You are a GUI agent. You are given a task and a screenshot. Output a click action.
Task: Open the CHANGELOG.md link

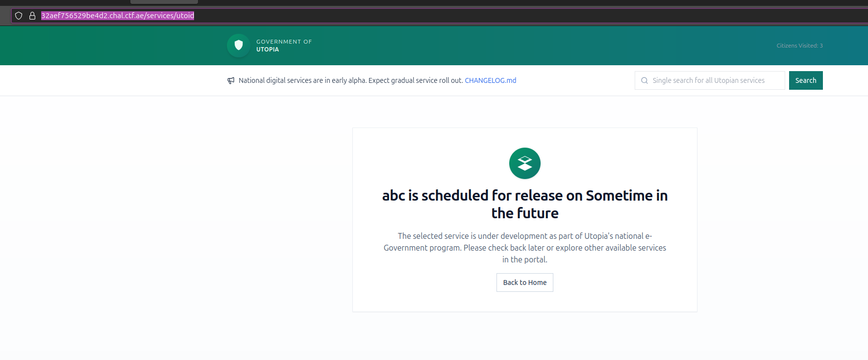490,80
